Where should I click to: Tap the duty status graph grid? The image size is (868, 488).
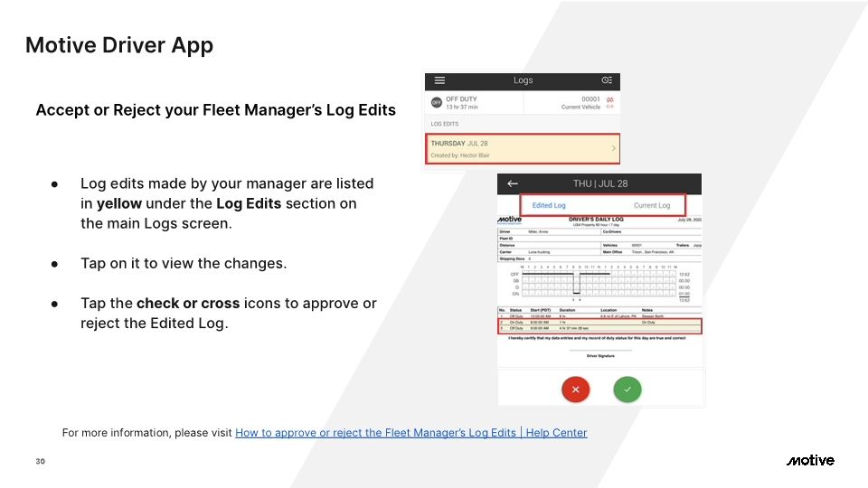(599, 284)
